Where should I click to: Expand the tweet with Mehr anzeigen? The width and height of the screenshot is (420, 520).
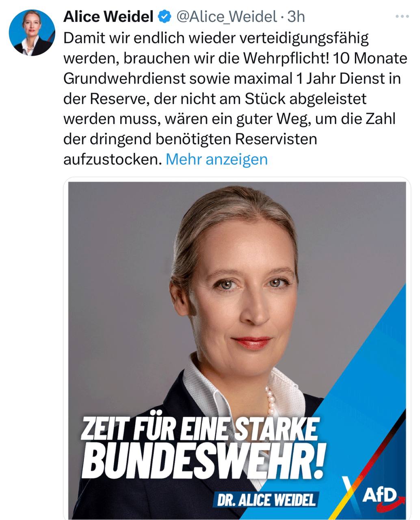(x=217, y=159)
